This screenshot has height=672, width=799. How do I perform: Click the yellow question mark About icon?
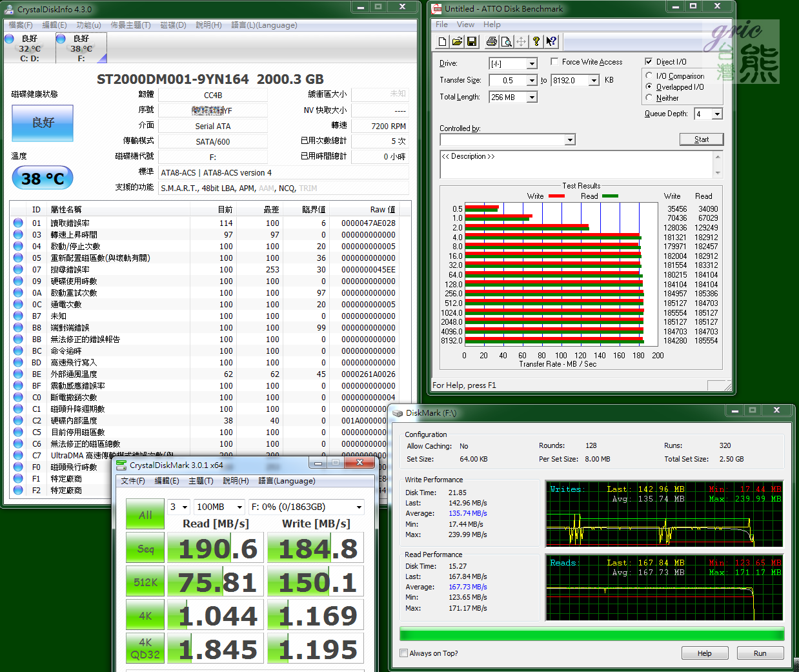click(536, 42)
